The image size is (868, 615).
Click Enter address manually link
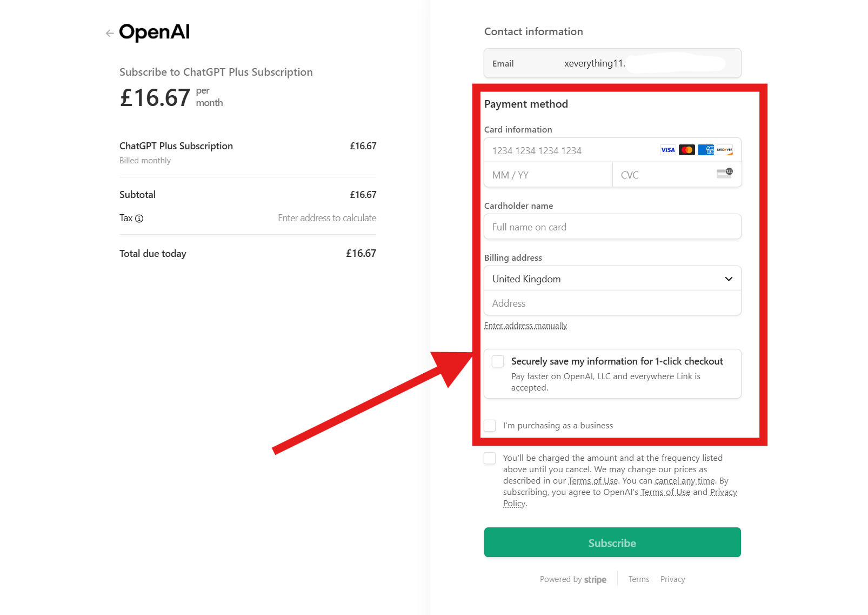click(525, 325)
